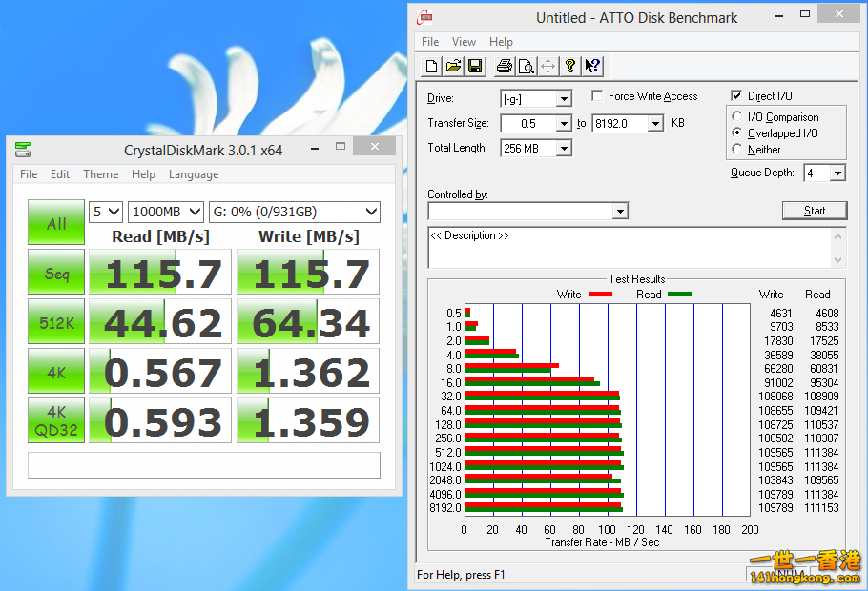The height and width of the screenshot is (591, 868).
Task: Print results using ATTO printer icon
Action: 504,67
